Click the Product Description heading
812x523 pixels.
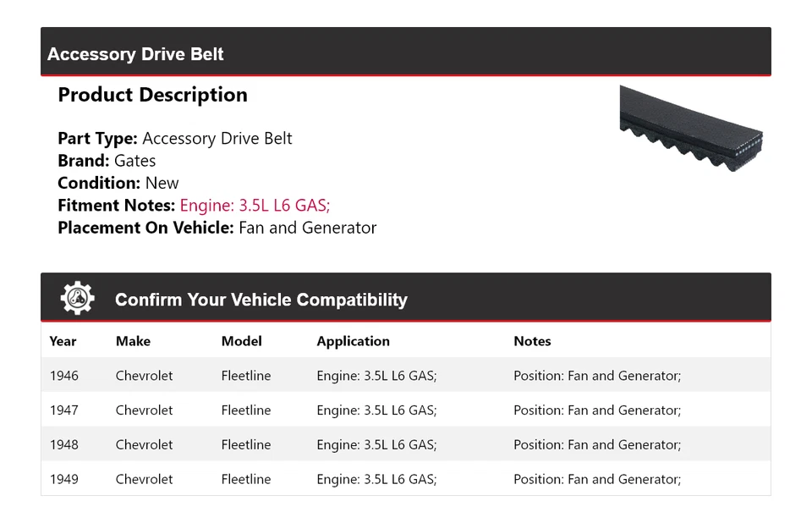click(152, 95)
